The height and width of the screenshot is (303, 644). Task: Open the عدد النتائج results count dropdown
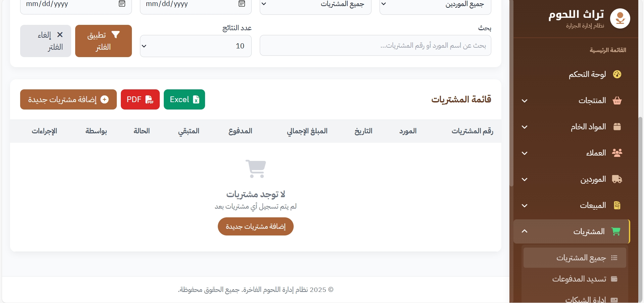pos(196,46)
